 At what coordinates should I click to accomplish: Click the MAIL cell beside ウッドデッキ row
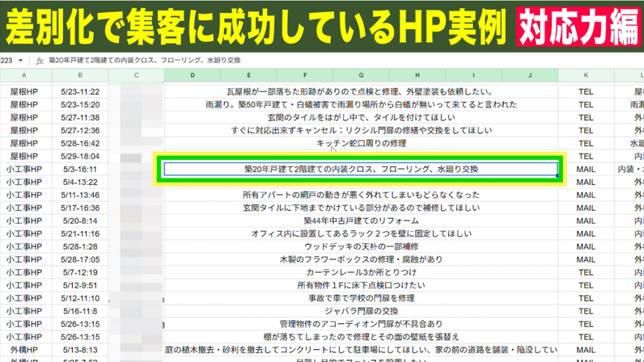pos(586,246)
